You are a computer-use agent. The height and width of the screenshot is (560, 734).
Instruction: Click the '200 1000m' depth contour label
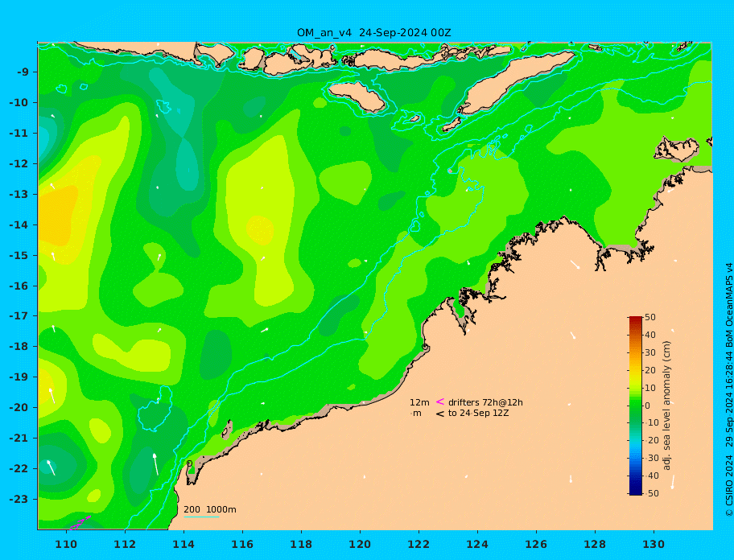[x=210, y=509]
